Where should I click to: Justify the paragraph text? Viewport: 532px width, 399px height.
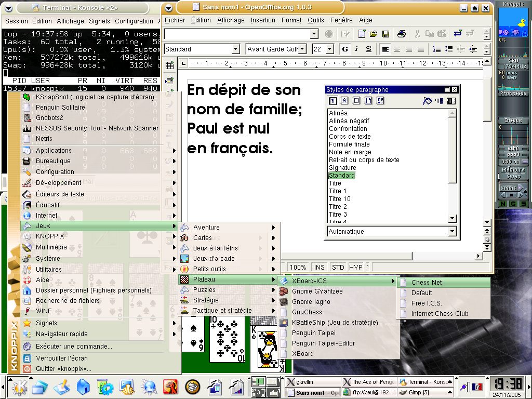(x=421, y=49)
